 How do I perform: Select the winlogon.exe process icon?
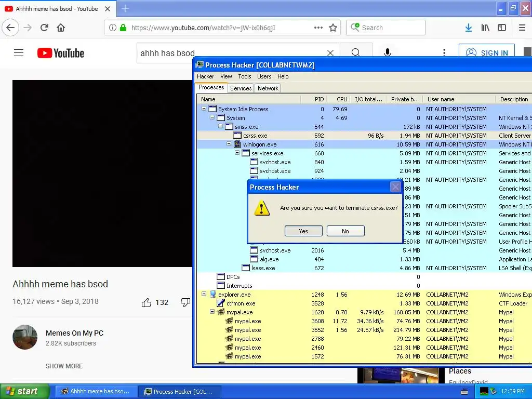237,144
